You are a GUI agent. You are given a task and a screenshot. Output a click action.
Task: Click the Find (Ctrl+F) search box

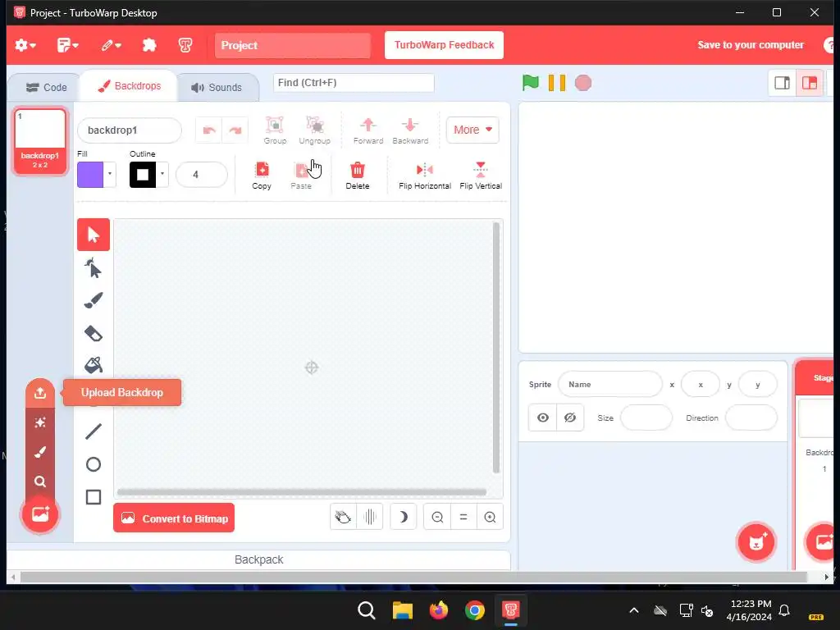pos(354,83)
